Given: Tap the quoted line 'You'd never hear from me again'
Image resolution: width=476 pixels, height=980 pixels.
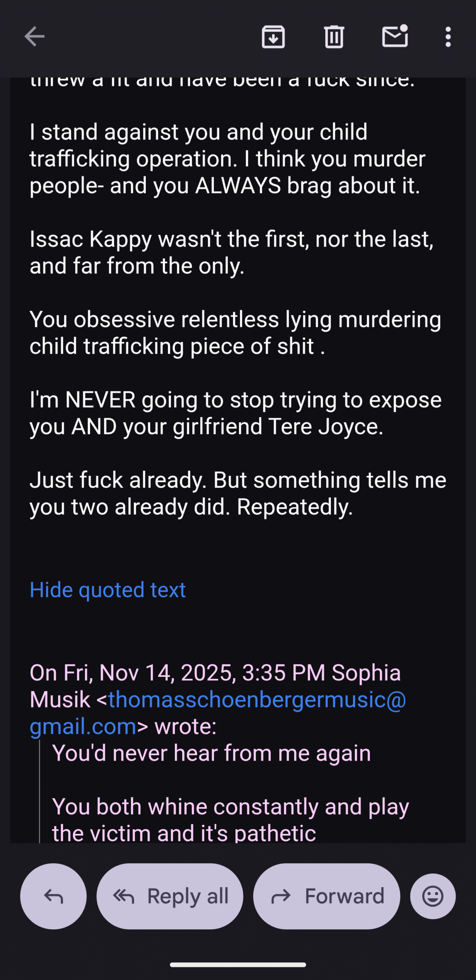Looking at the screenshot, I should click(x=211, y=753).
